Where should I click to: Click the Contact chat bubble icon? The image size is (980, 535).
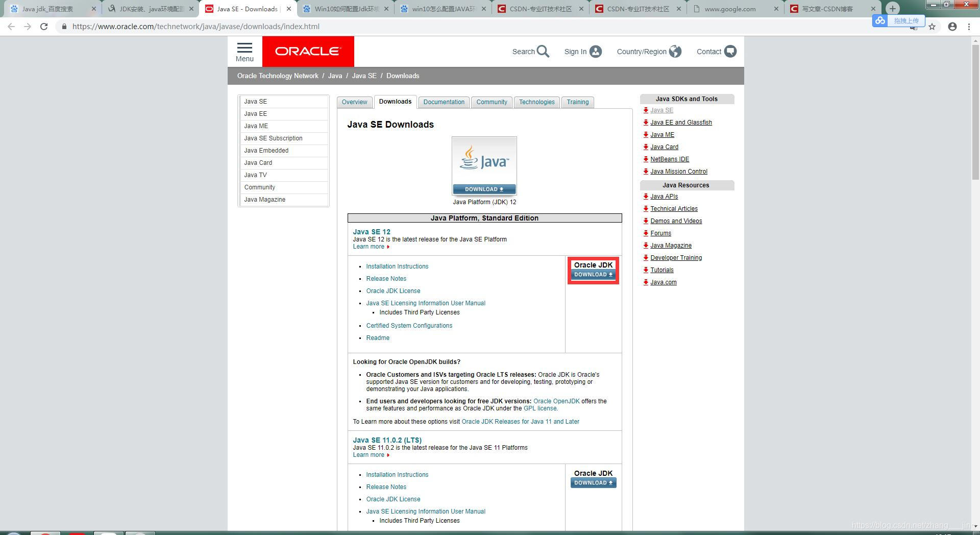[x=730, y=52]
